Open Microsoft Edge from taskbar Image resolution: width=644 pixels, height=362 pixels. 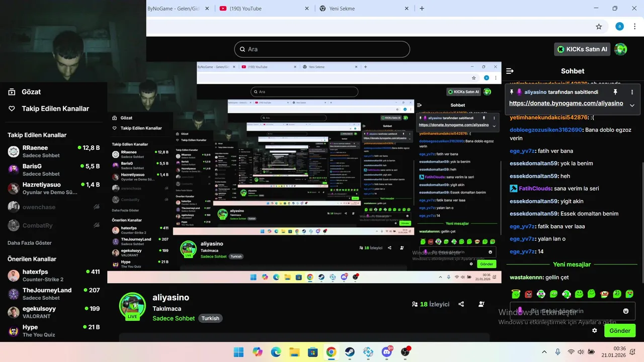point(276,352)
